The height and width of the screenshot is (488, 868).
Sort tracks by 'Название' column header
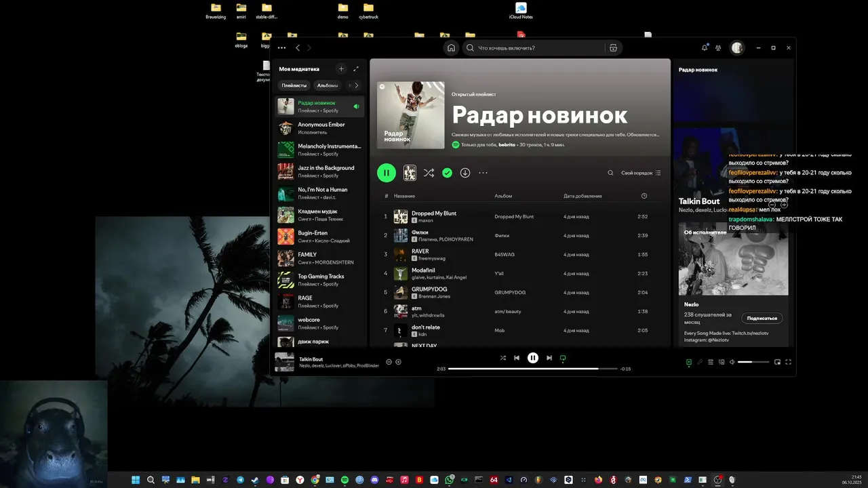(x=405, y=196)
